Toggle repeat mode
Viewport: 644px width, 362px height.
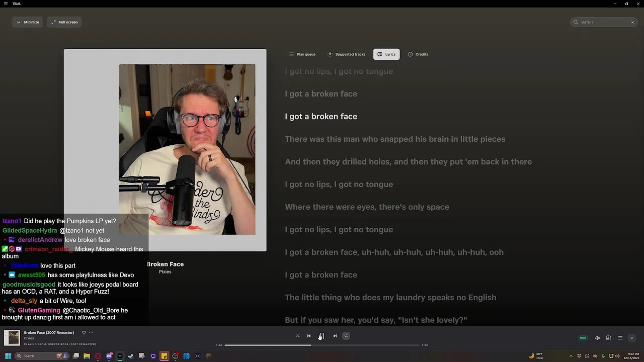(346, 336)
